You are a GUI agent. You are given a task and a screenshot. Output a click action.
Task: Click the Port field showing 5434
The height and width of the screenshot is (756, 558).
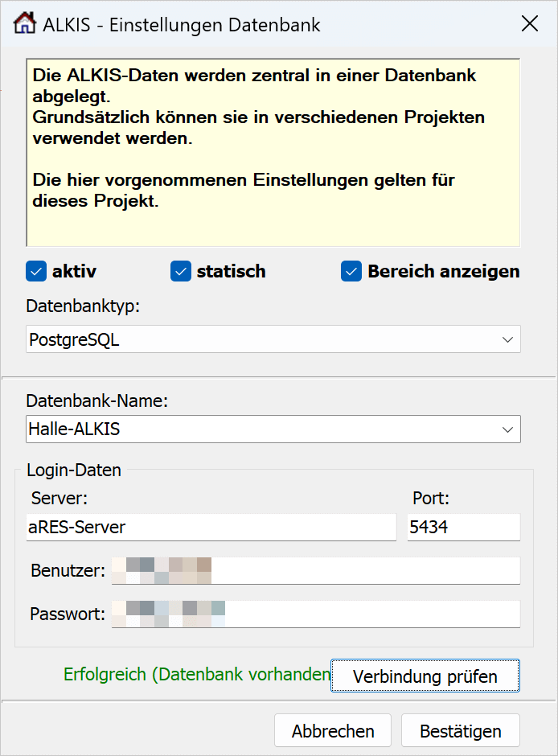463,528
